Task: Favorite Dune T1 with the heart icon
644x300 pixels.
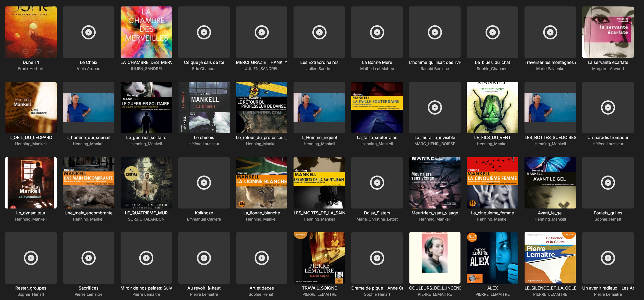Action: click(x=38, y=51)
